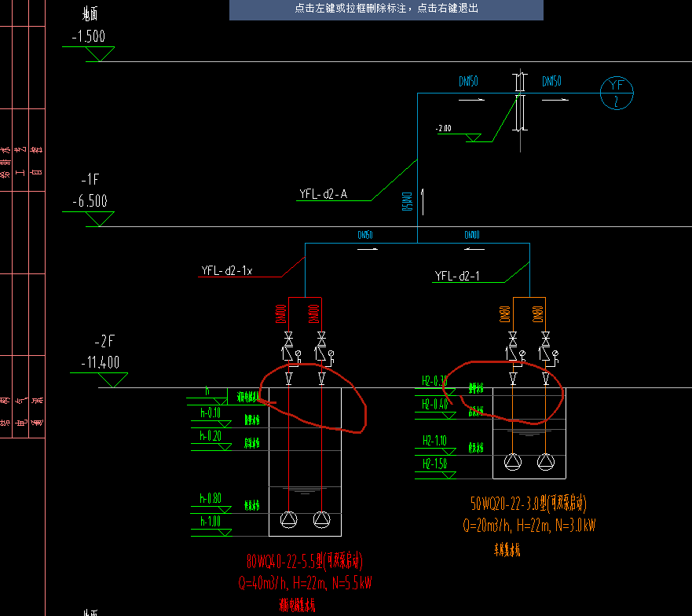Select the h-0.20 water level label
This screenshot has width=692, height=616.
pyautogui.click(x=211, y=436)
